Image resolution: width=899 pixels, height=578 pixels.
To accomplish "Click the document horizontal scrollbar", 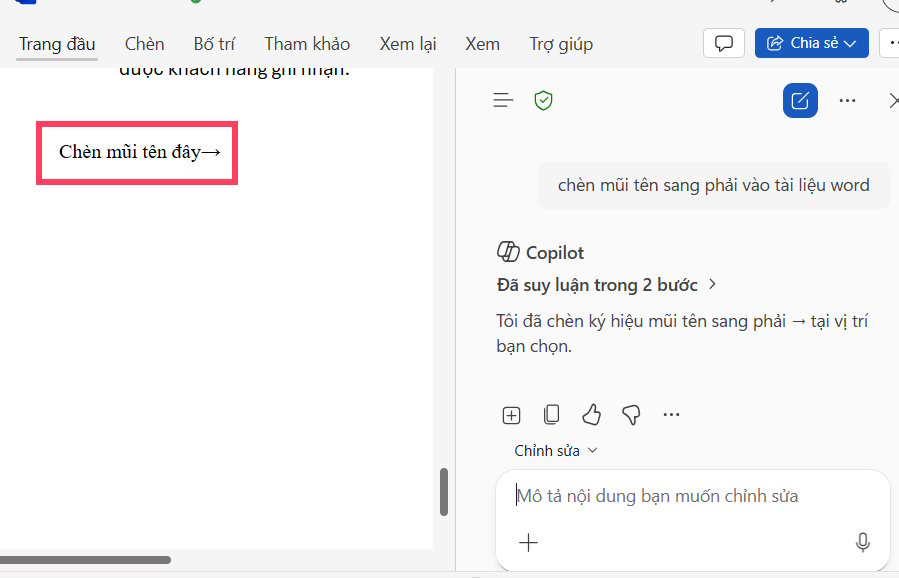I will [85, 560].
